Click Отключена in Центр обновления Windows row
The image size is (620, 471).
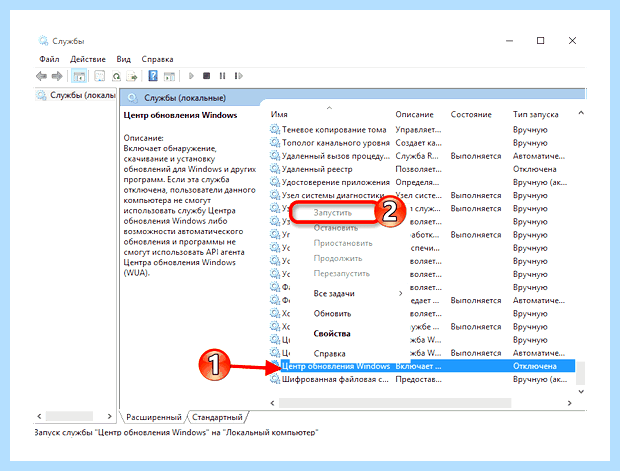pos(535,366)
